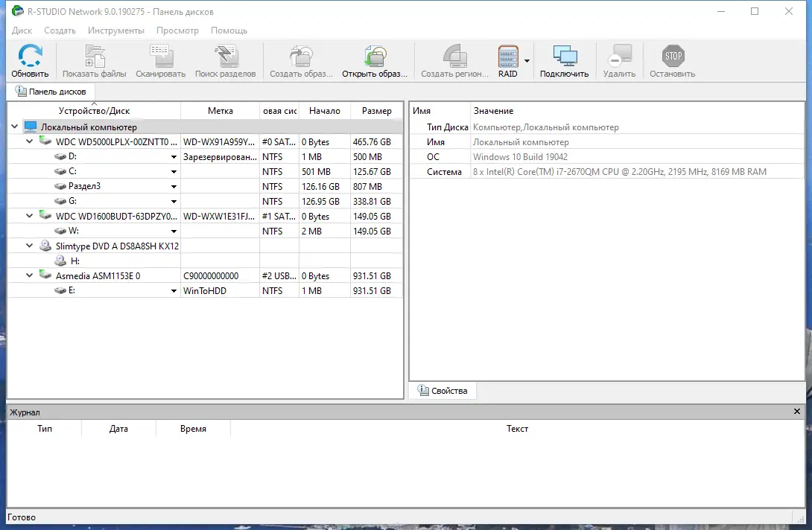Image resolution: width=812 pixels, height=530 pixels.
Task: Click the H: disc volume icon
Action: [60, 261]
